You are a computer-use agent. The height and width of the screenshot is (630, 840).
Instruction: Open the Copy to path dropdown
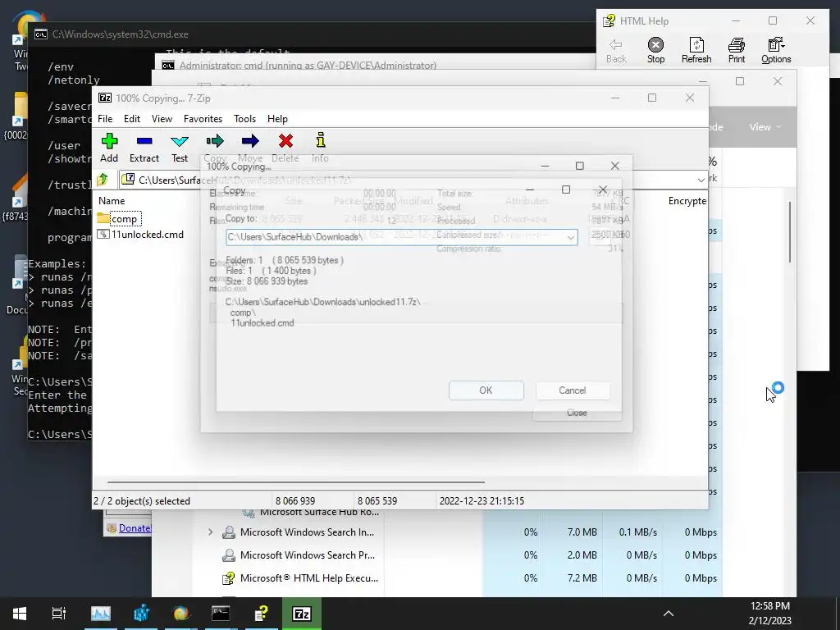coord(571,237)
